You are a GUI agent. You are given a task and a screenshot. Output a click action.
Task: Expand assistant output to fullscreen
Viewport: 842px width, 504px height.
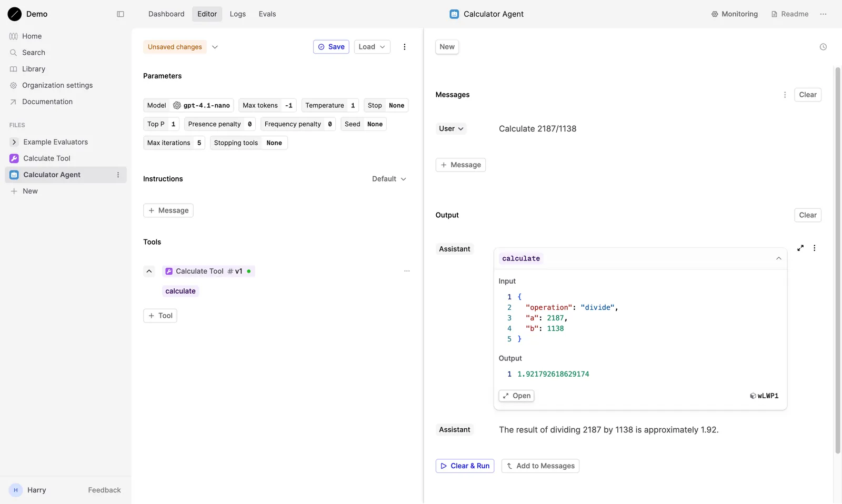pos(800,248)
